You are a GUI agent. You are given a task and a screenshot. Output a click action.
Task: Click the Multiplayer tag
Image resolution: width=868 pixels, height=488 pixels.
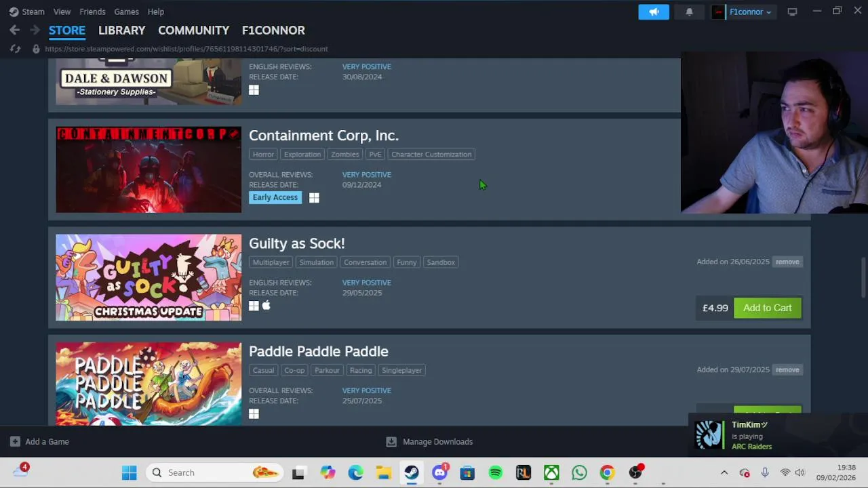271,262
